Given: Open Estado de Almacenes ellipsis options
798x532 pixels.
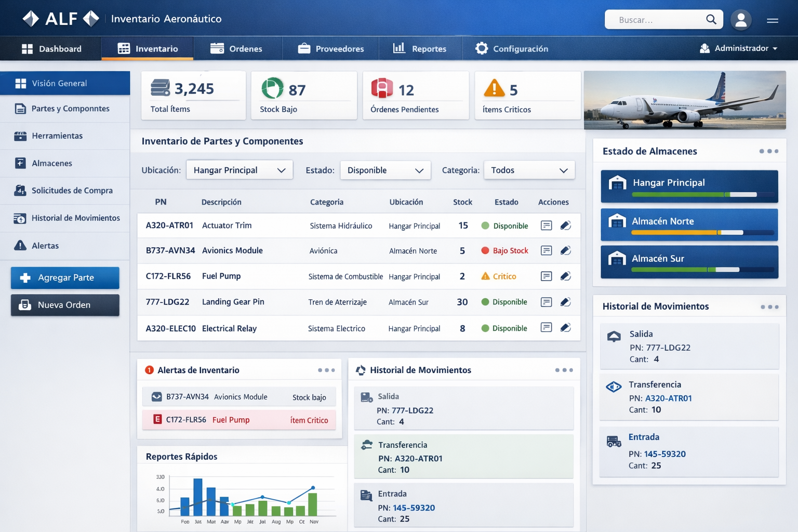Looking at the screenshot, I should (769, 151).
